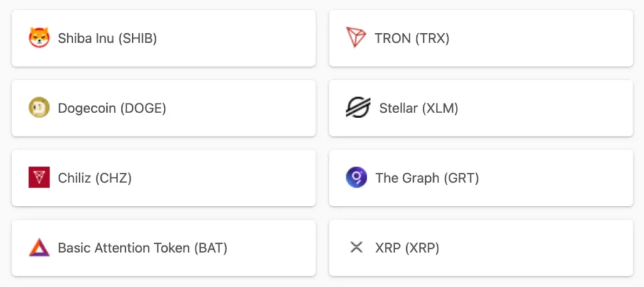Open Basic Attention Token (BAT) text label

click(x=143, y=248)
